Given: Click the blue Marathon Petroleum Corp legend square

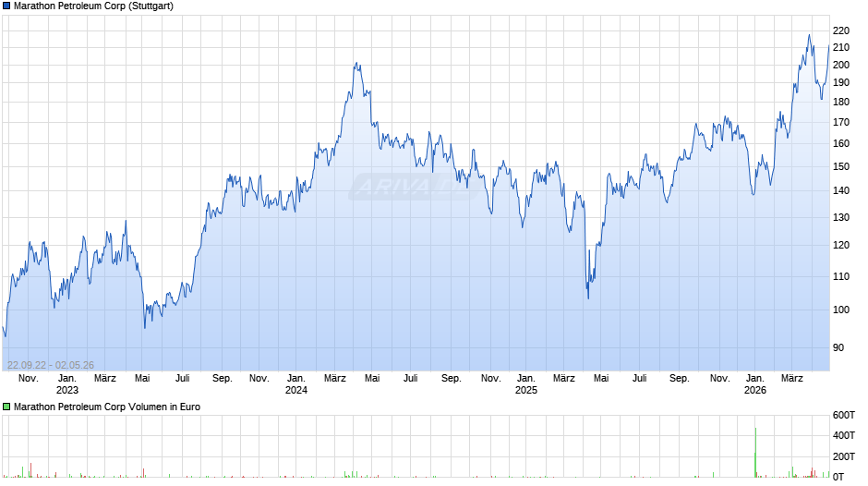Looking at the screenshot, I should [6, 6].
